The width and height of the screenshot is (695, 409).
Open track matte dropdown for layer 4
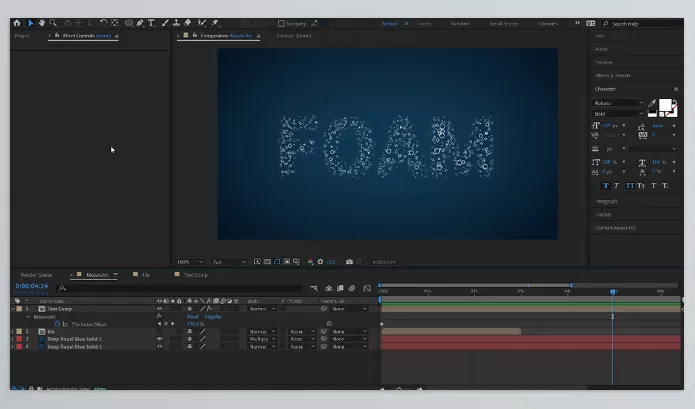(302, 347)
